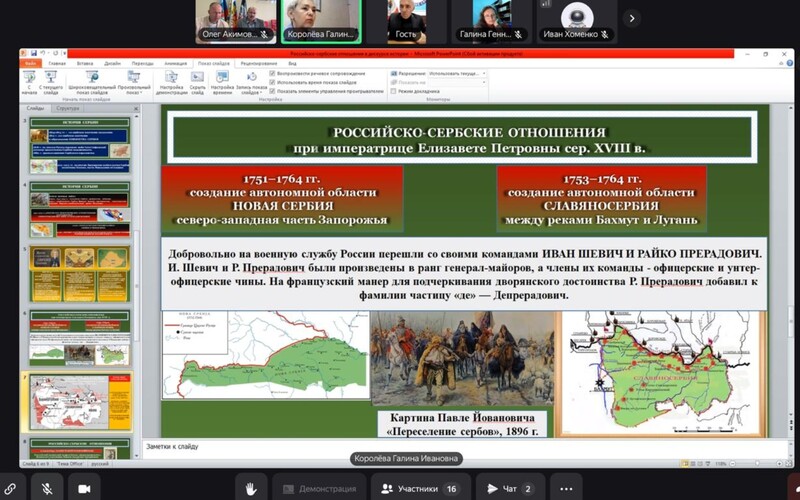Start slideshow from current slide icon

[51, 77]
